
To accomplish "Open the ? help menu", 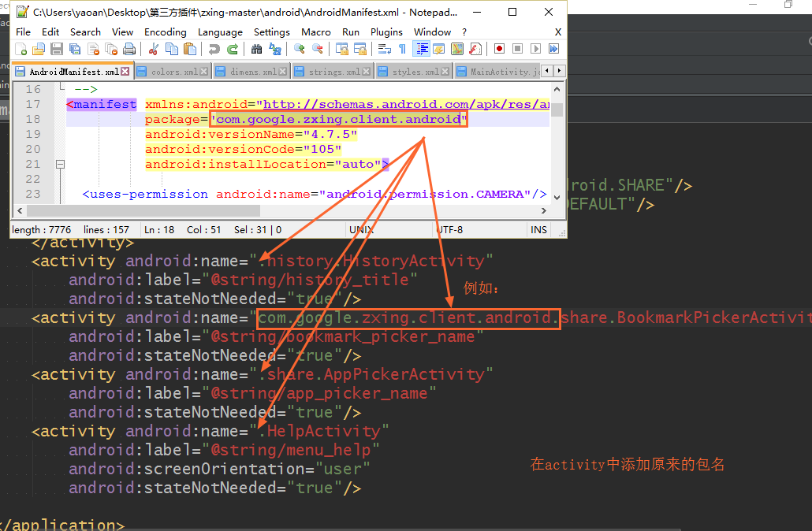I will (464, 32).
